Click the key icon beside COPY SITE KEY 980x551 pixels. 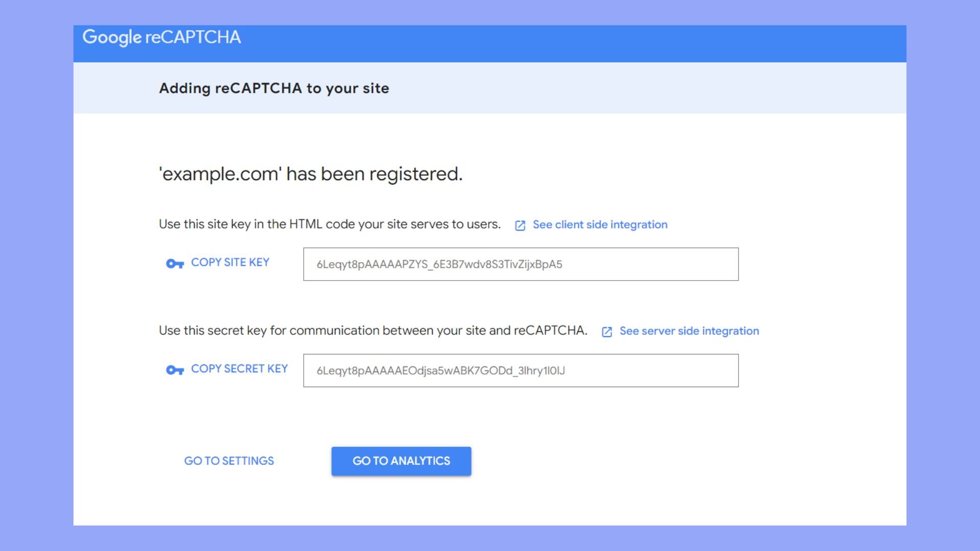point(175,264)
